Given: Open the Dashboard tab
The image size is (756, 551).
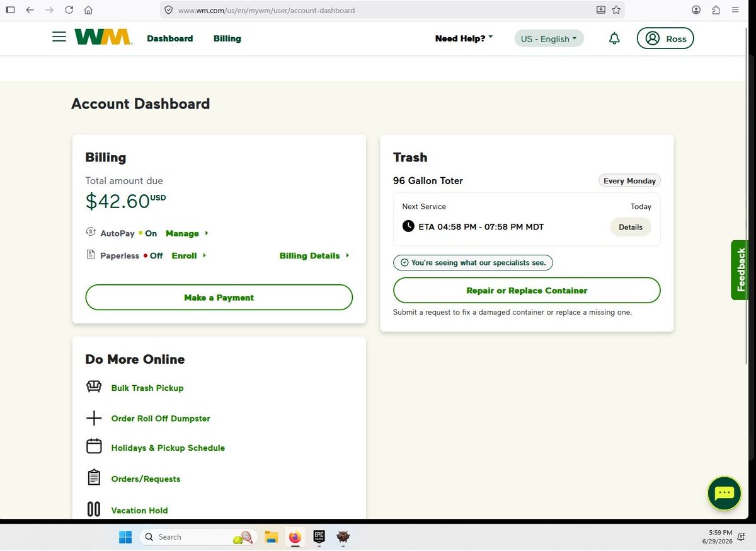Looking at the screenshot, I should pyautogui.click(x=170, y=38).
